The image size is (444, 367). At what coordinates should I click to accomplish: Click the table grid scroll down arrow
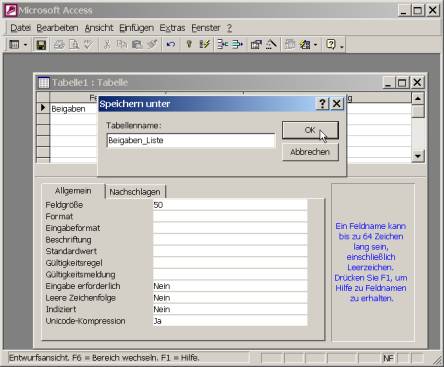pos(418,155)
